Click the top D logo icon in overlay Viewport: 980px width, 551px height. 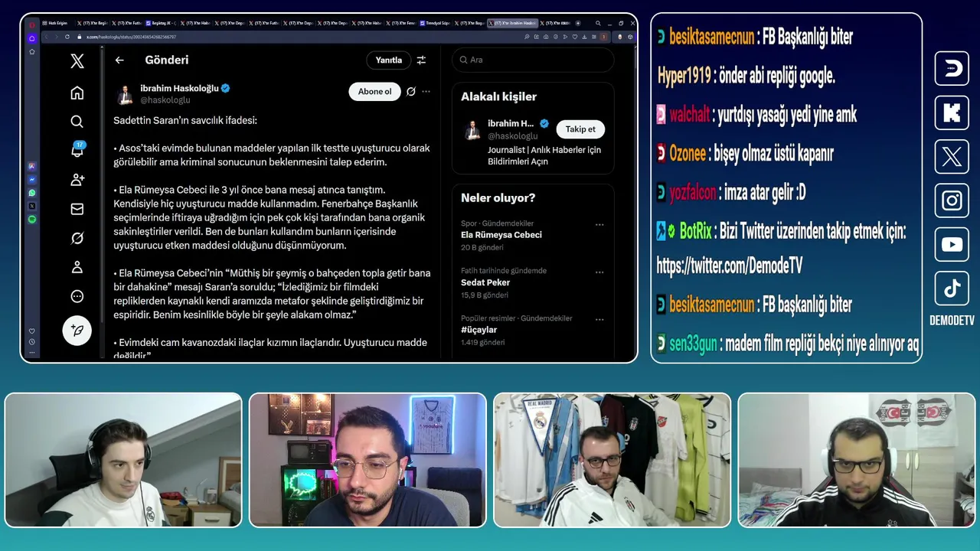tap(952, 68)
